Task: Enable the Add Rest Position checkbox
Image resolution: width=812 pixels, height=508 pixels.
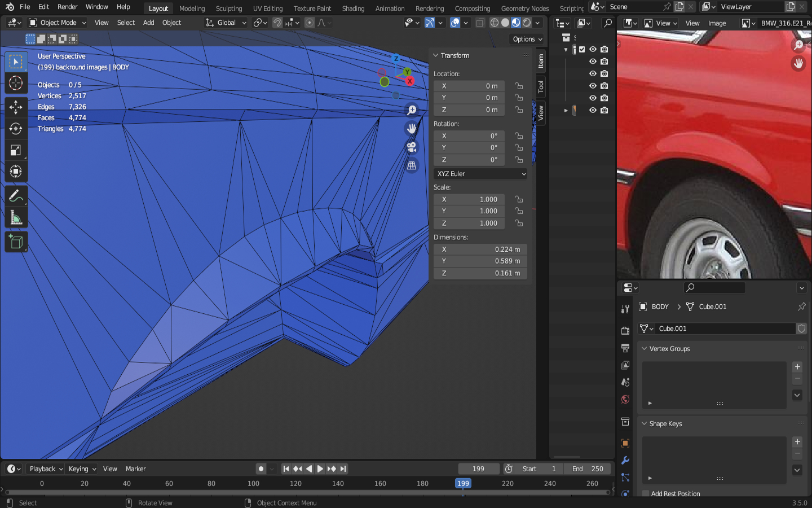Action: 646,494
